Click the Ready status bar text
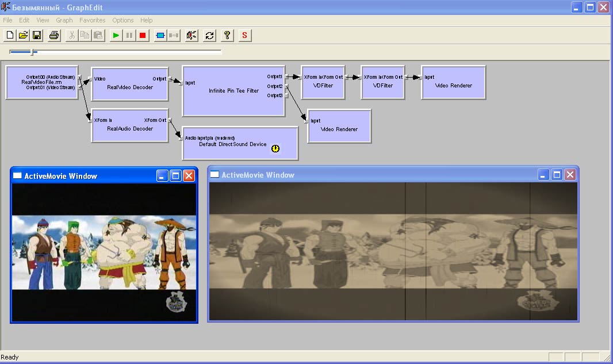 [9, 357]
